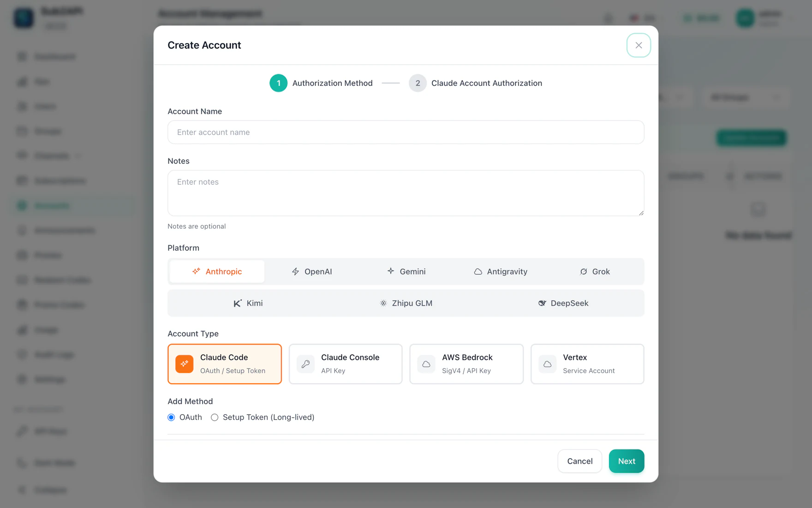Switch platform to Grok
812x508 pixels.
point(595,272)
